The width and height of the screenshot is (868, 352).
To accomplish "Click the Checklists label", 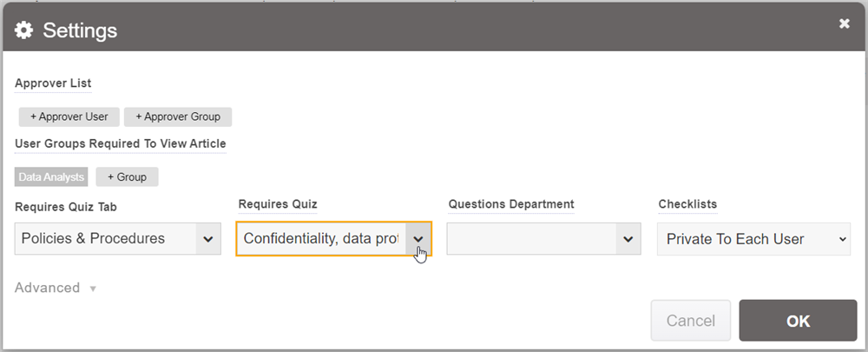I will [687, 204].
